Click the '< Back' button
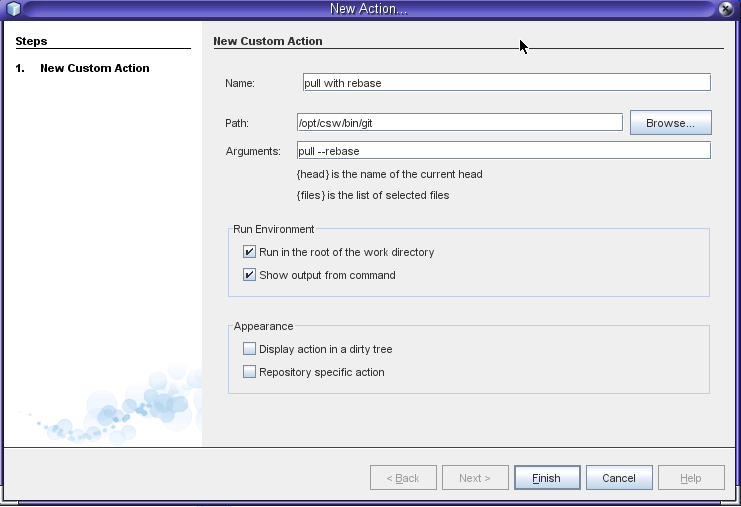Screen dimensions: 741x507 coord(403,478)
